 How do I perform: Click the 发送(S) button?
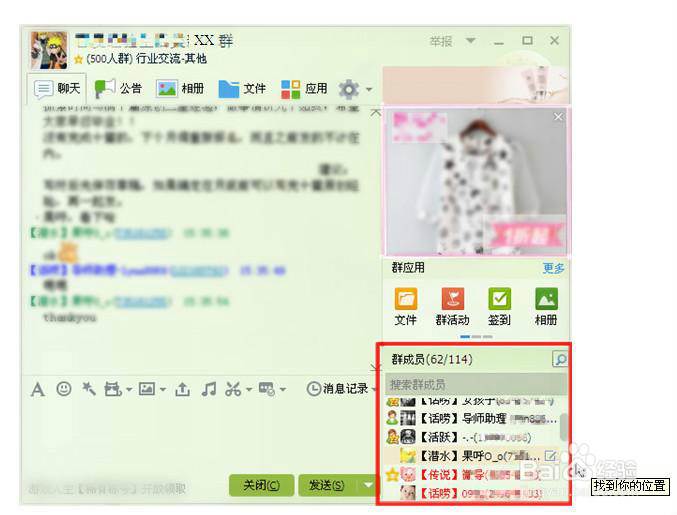coord(327,485)
